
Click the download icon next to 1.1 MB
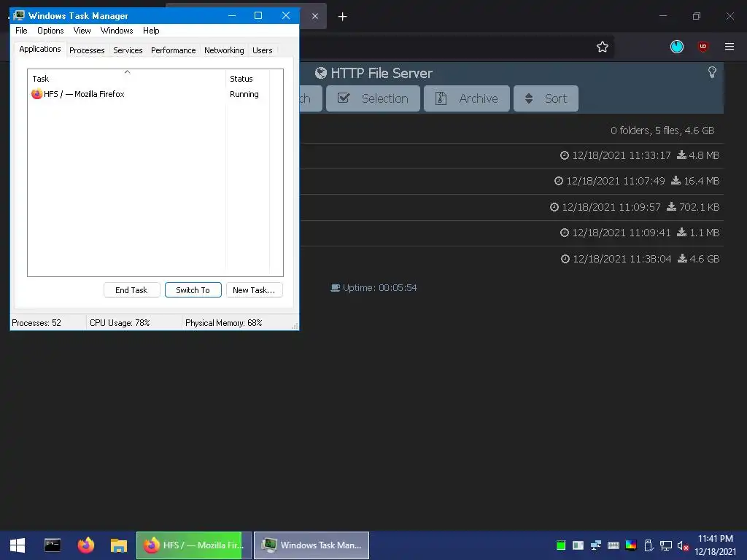(x=682, y=233)
